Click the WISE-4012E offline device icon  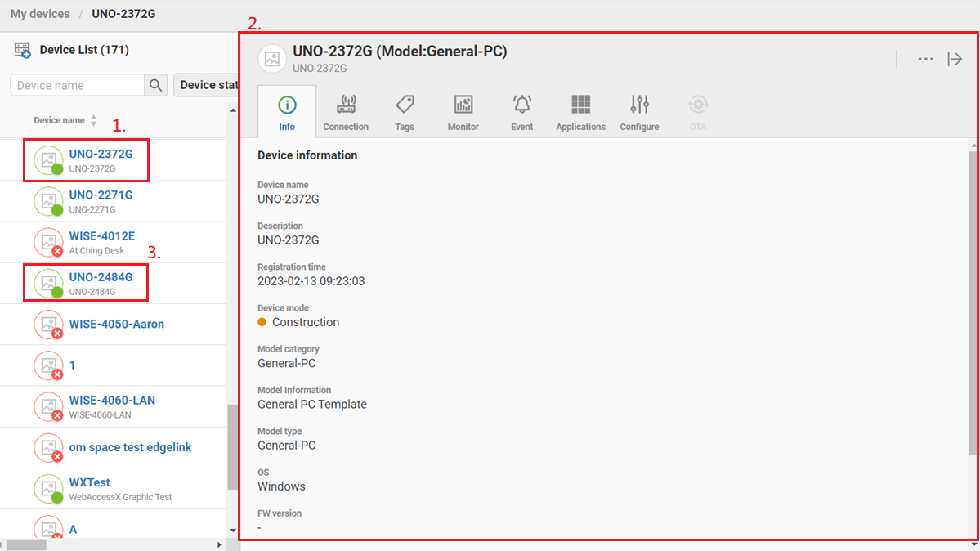(48, 243)
